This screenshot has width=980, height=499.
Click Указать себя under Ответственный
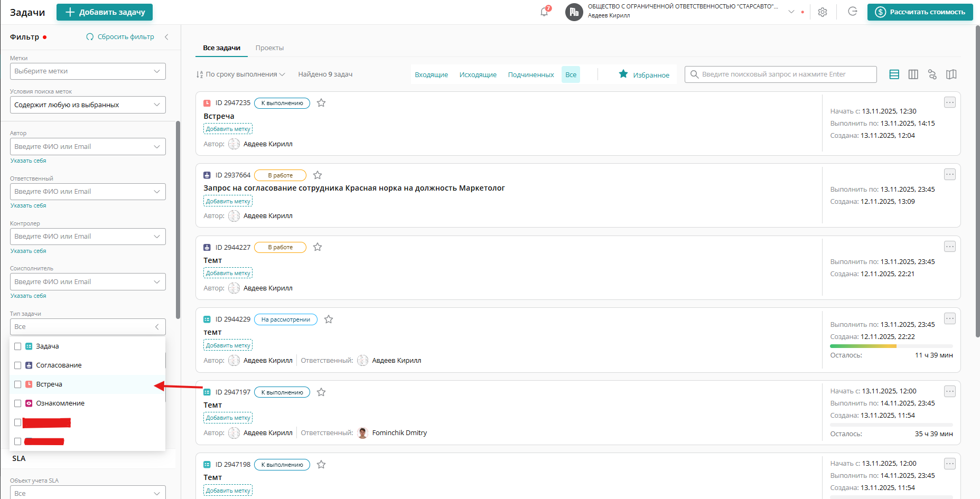[29, 205]
